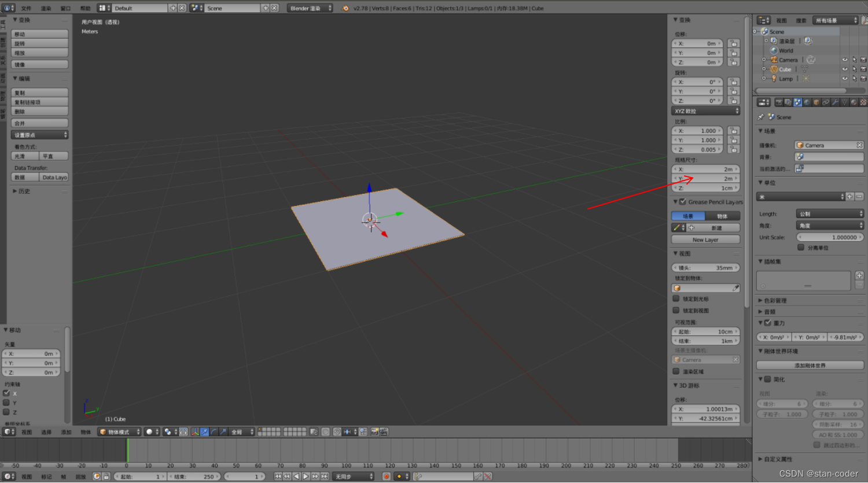Enable the lock-to-cursor checkbox in View panel
868x483 pixels.
coord(676,298)
